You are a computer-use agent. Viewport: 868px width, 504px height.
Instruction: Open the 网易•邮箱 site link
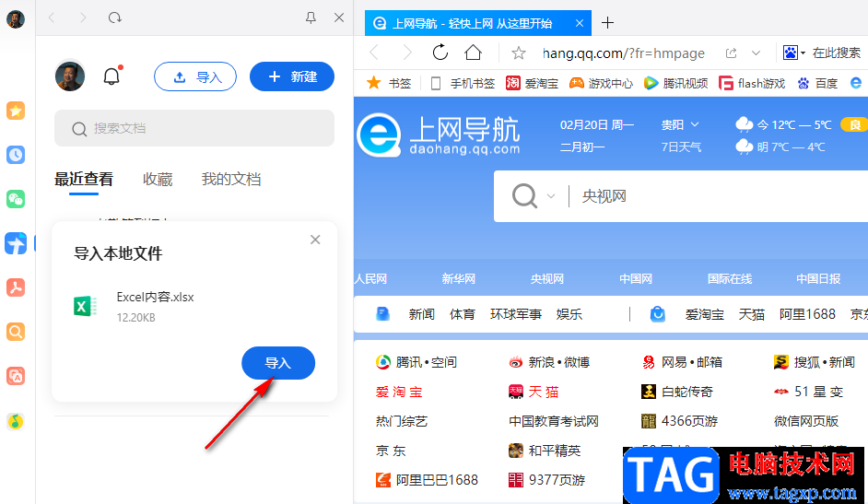682,362
